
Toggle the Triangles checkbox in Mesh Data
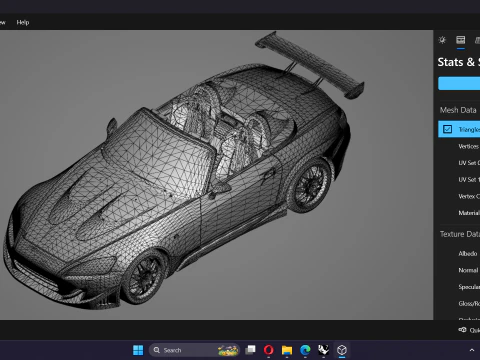click(x=447, y=129)
